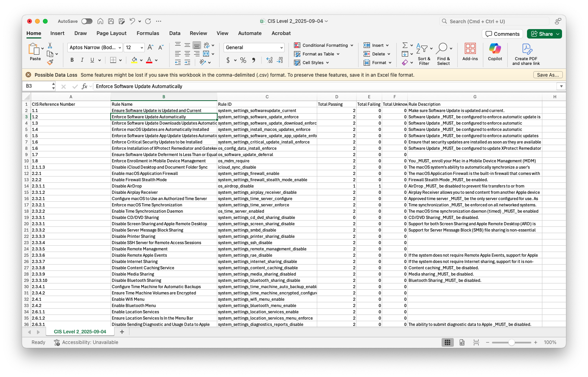
Task: Open the font name dropdown
Action: tap(120, 48)
